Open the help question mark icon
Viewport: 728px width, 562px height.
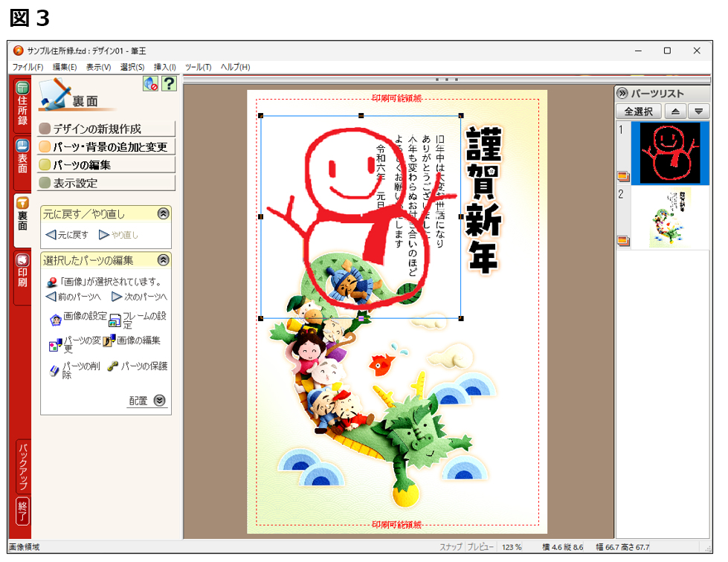[169, 84]
